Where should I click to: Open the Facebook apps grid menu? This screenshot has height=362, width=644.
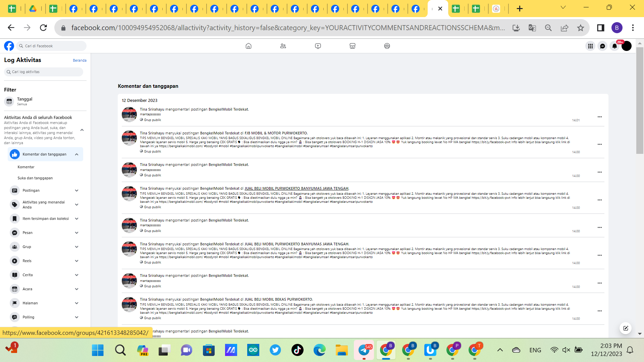coord(590,46)
